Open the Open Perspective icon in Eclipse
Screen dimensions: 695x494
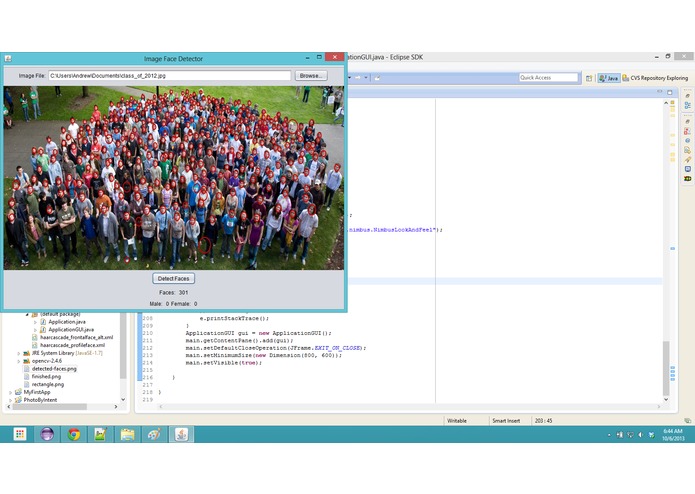pos(589,78)
